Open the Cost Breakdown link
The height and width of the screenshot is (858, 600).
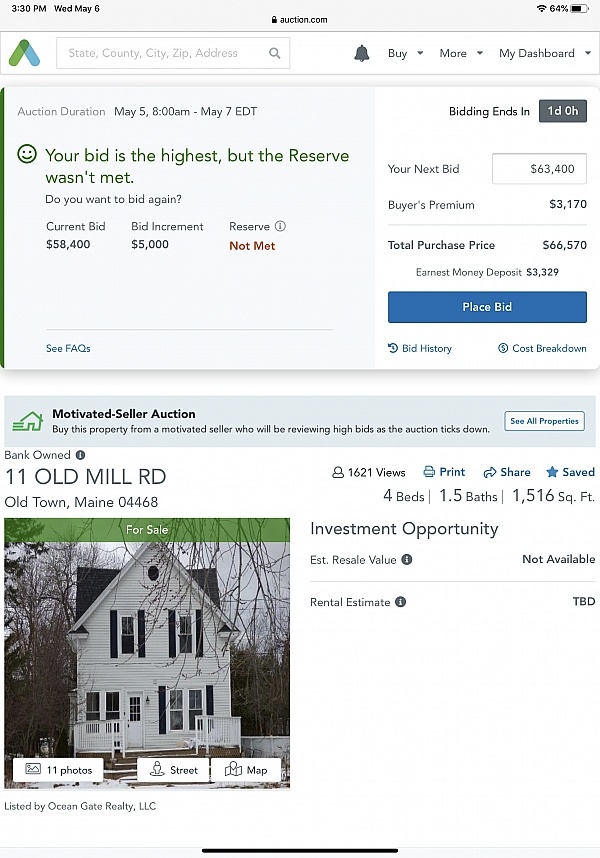(x=542, y=348)
